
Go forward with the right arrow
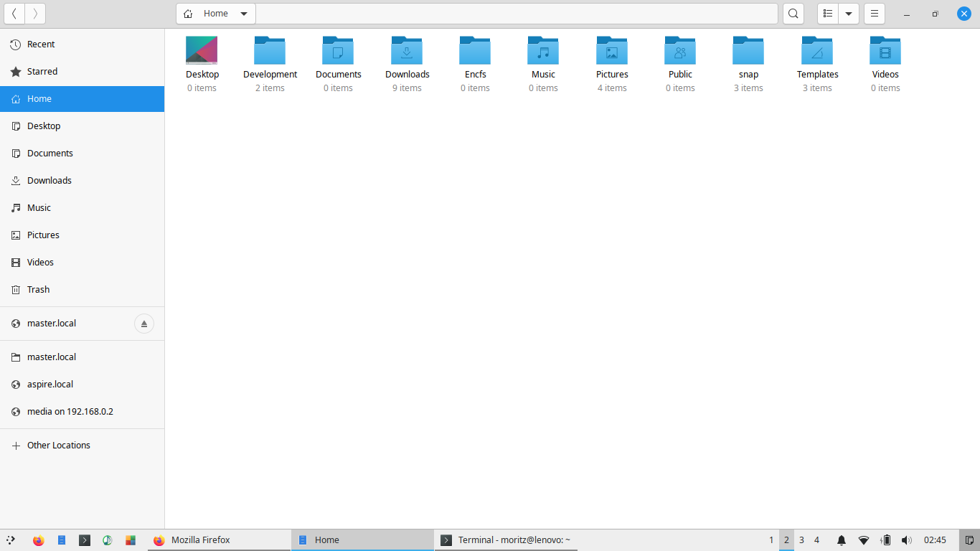[35, 14]
